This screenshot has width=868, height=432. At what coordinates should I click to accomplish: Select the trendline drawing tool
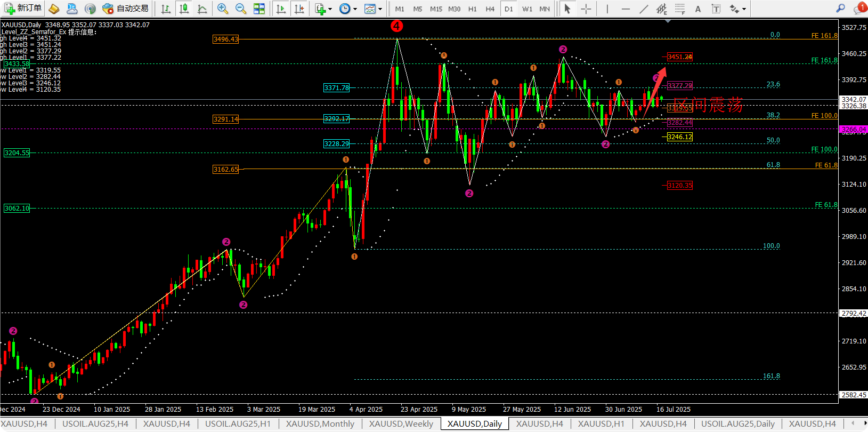pyautogui.click(x=644, y=9)
